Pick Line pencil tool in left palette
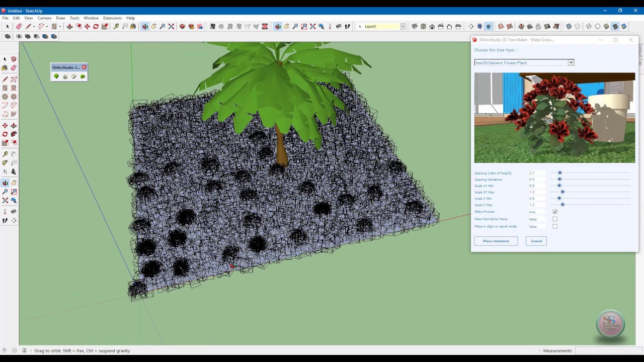The width and height of the screenshot is (644, 362). (x=5, y=79)
